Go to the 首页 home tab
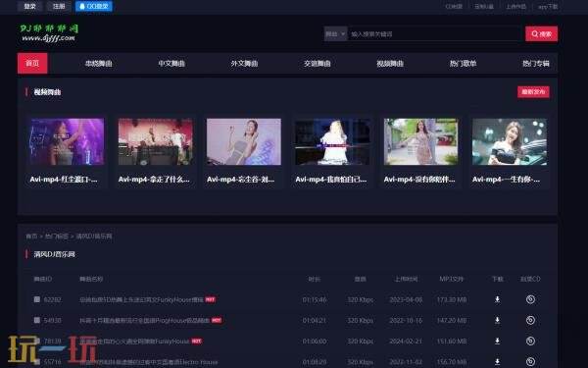The width and height of the screenshot is (588, 368). click(x=32, y=63)
